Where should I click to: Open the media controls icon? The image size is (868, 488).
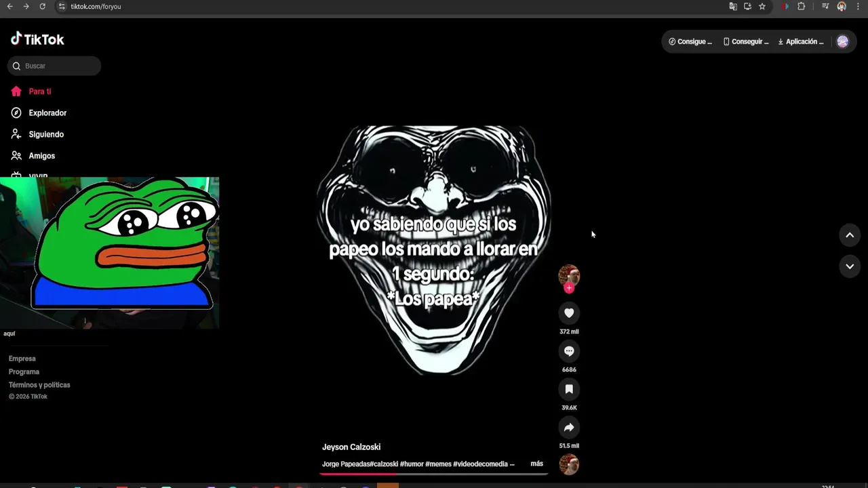point(825,6)
